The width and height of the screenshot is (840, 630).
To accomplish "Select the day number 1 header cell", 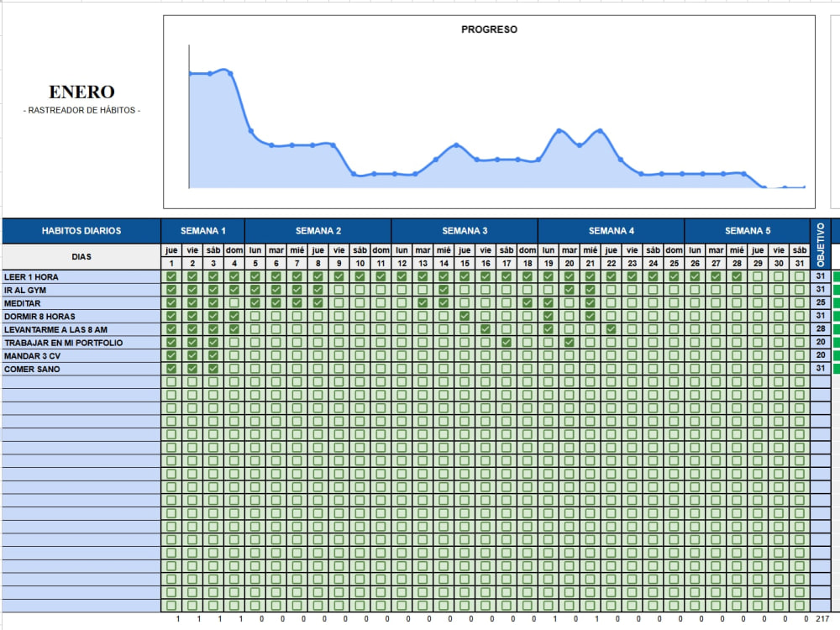I will click(171, 264).
